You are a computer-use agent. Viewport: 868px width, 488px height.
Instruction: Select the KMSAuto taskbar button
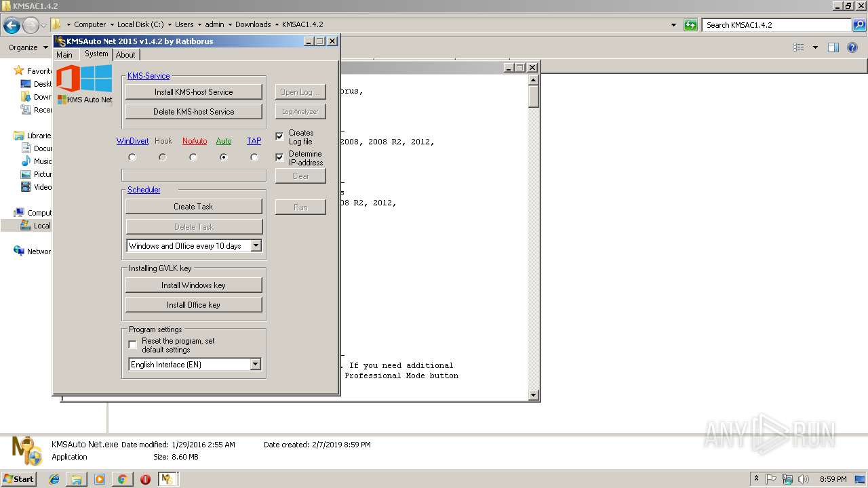coord(167,479)
